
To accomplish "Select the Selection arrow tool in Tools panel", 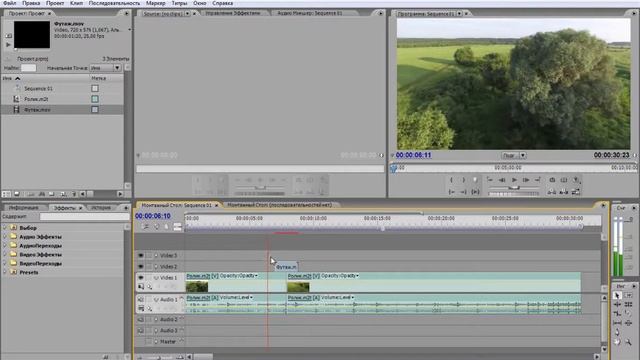I will (x=618, y=295).
